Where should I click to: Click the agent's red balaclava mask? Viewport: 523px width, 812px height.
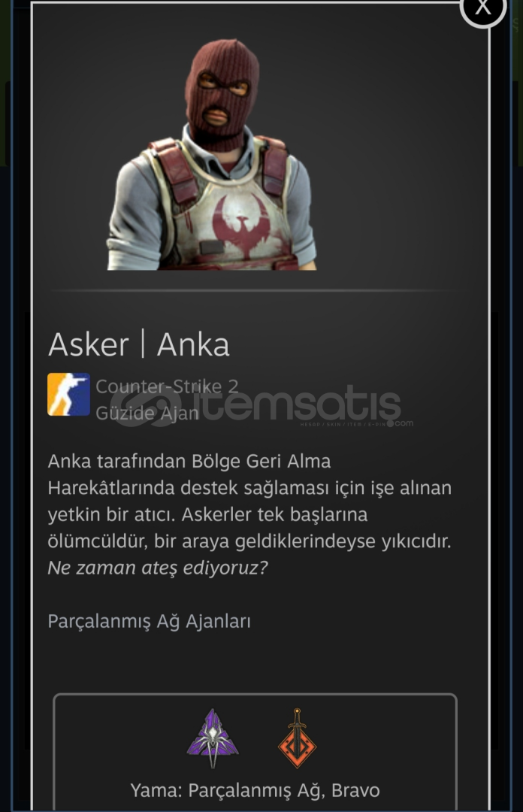222,92
